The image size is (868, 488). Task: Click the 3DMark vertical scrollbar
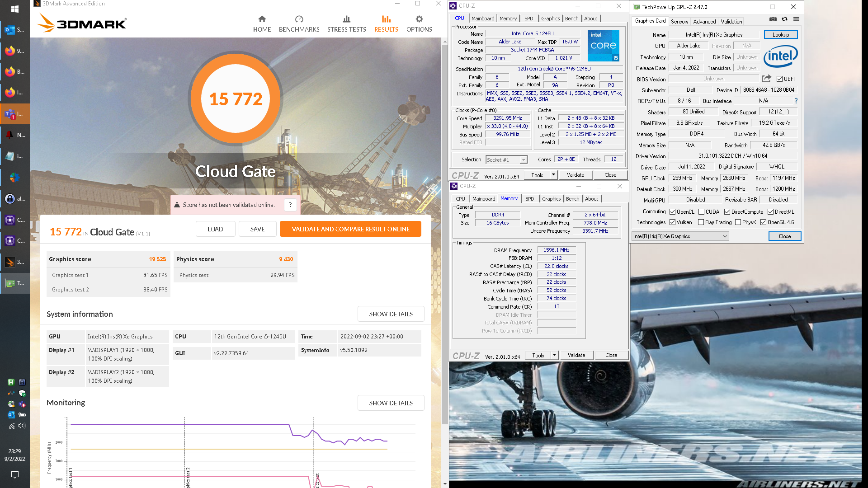coord(444,235)
